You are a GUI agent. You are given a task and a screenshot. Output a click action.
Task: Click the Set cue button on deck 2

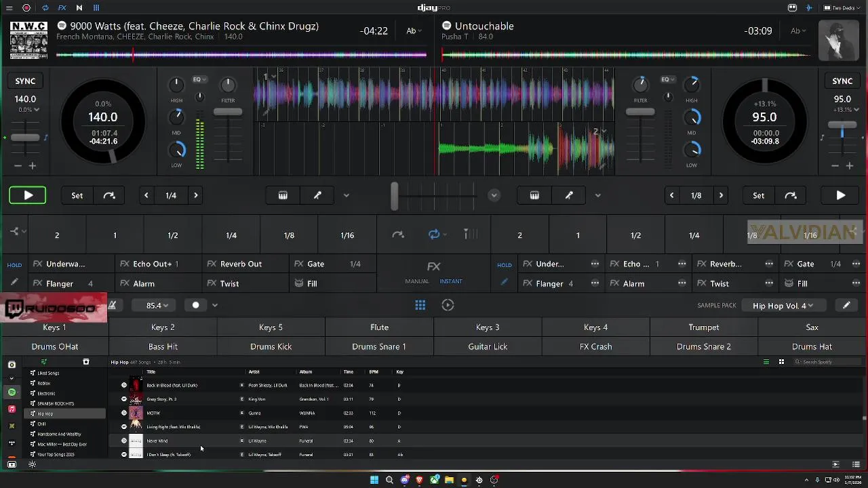click(758, 195)
